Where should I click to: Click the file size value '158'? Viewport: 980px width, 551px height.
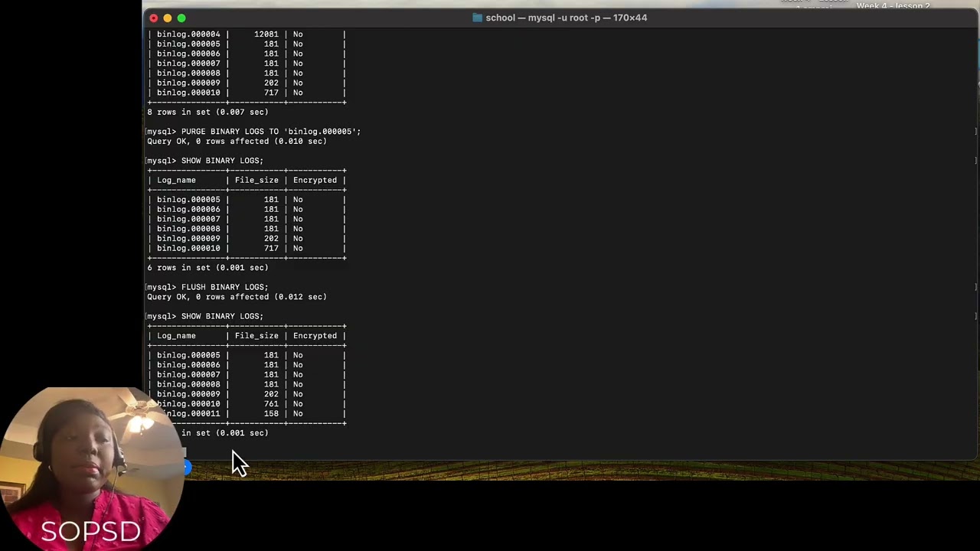(271, 414)
